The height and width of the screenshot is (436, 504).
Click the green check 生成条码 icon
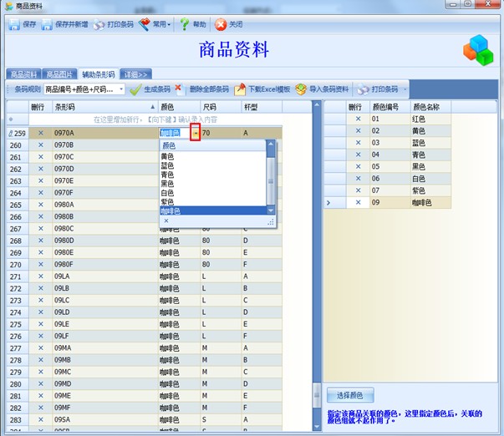coord(135,89)
